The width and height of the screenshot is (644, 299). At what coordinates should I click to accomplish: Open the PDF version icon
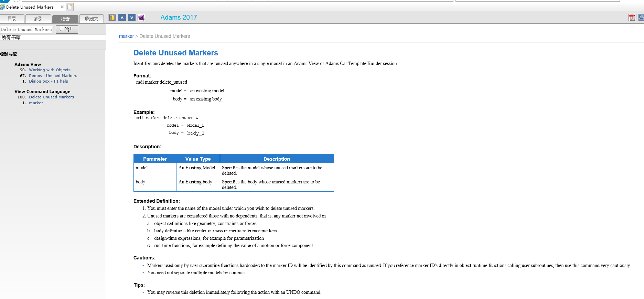[632, 18]
